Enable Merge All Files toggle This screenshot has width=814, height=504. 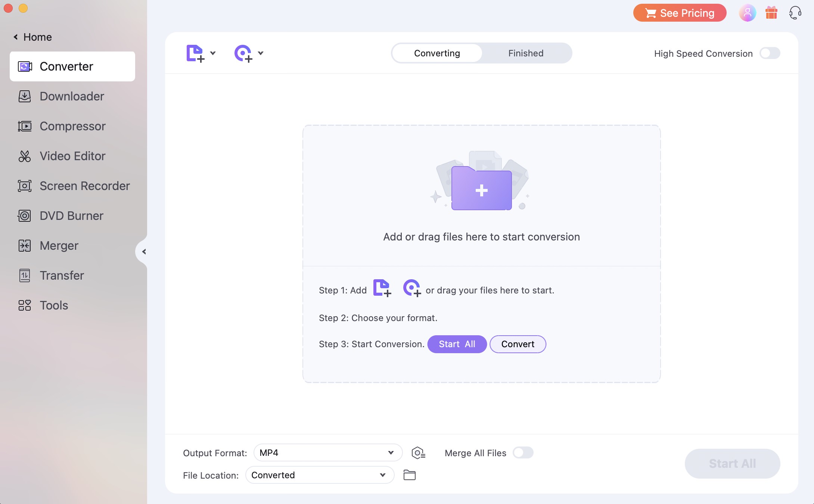coord(522,453)
